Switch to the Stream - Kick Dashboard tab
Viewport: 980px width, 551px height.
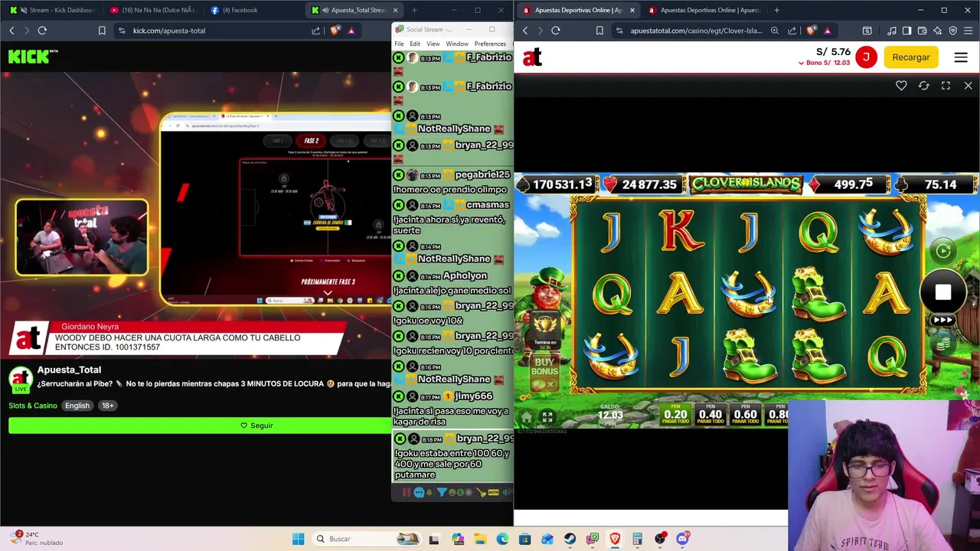(x=54, y=10)
